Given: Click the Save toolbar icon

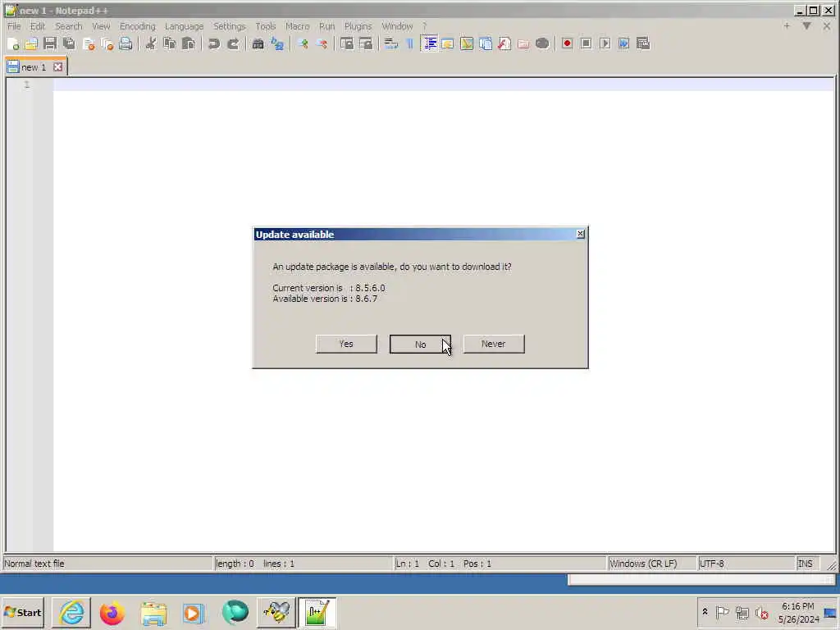Looking at the screenshot, I should point(50,44).
